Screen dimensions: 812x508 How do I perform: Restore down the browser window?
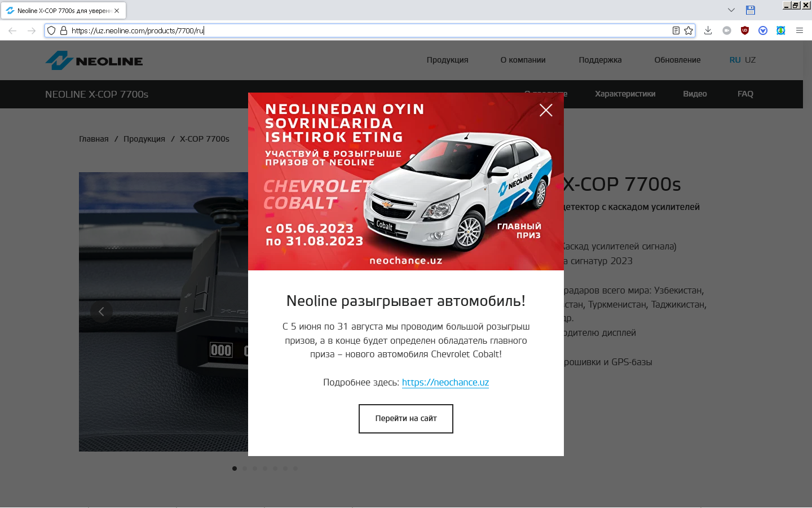[796, 5]
